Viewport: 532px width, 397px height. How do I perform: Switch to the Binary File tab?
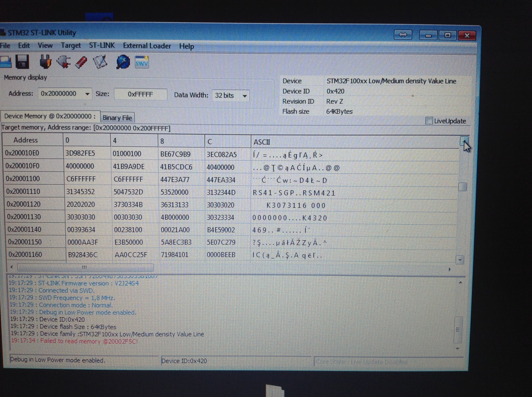[117, 118]
